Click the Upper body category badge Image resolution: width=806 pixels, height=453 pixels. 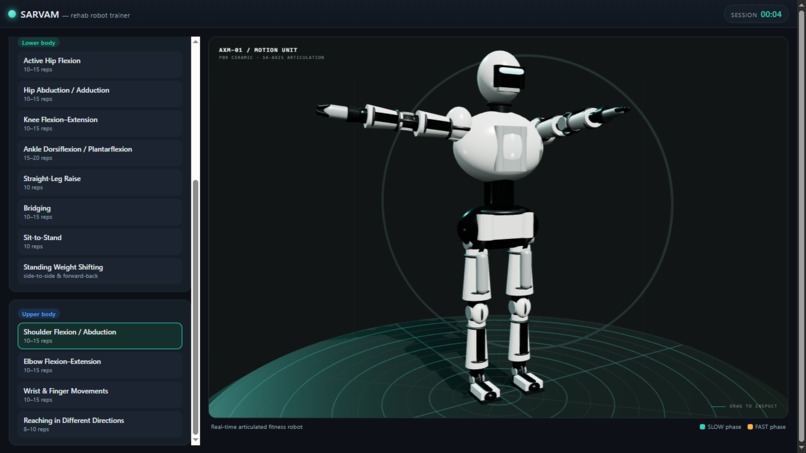(x=39, y=314)
